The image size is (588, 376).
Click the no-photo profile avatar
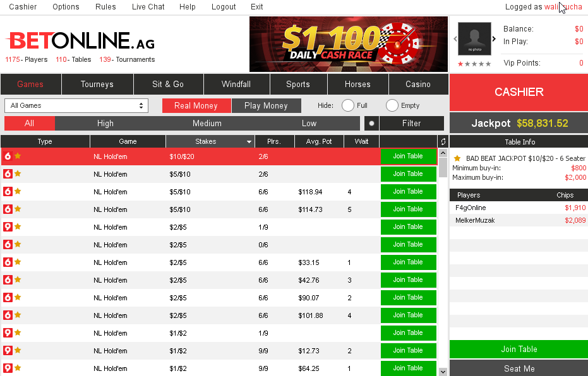point(474,39)
